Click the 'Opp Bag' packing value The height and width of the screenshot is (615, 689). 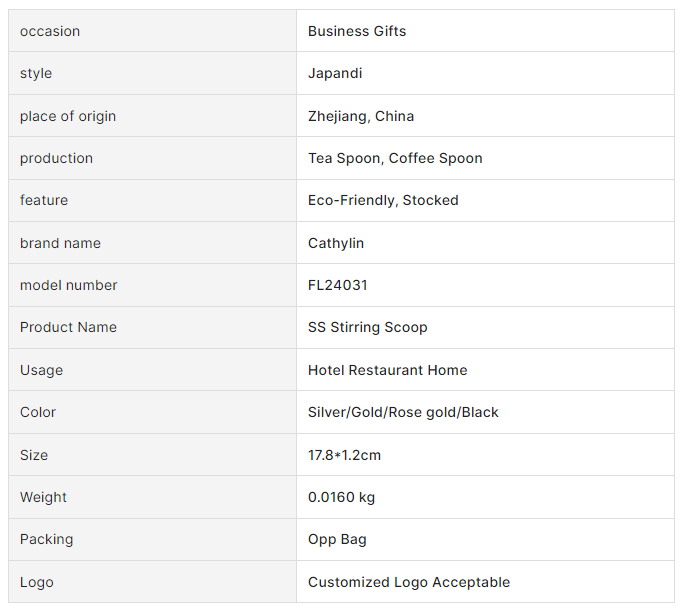pyautogui.click(x=337, y=539)
